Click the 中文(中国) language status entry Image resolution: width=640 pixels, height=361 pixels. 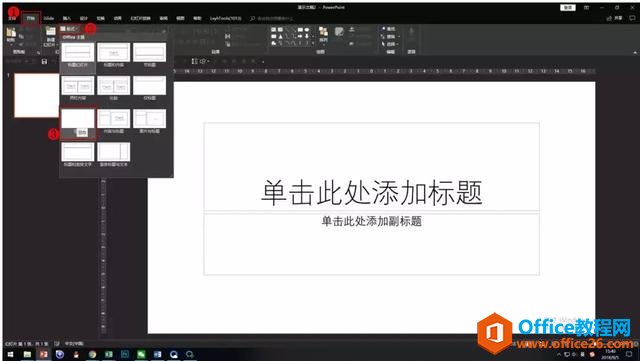pyautogui.click(x=74, y=344)
